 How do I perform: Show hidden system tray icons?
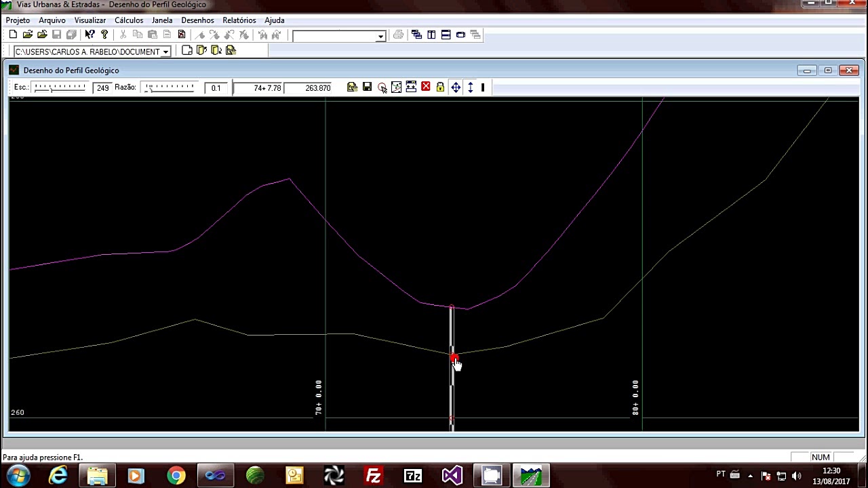[x=750, y=476]
